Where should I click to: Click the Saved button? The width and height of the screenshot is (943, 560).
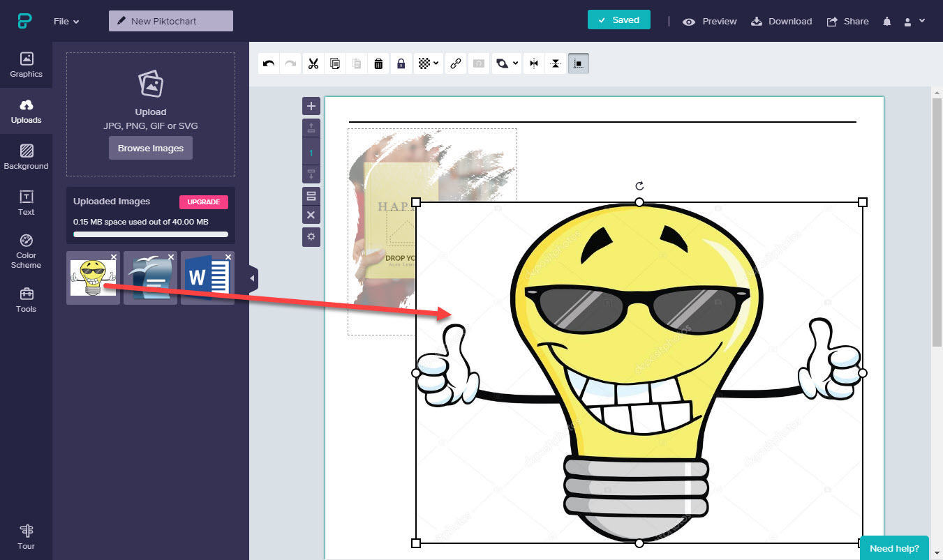coord(618,20)
